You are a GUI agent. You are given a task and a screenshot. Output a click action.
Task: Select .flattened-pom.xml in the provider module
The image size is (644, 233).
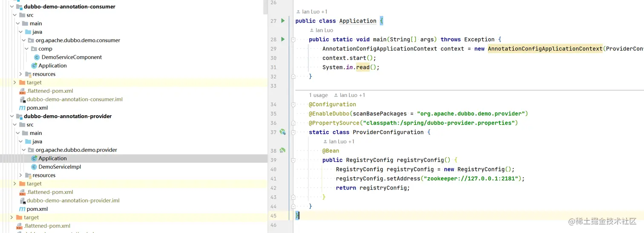50,192
